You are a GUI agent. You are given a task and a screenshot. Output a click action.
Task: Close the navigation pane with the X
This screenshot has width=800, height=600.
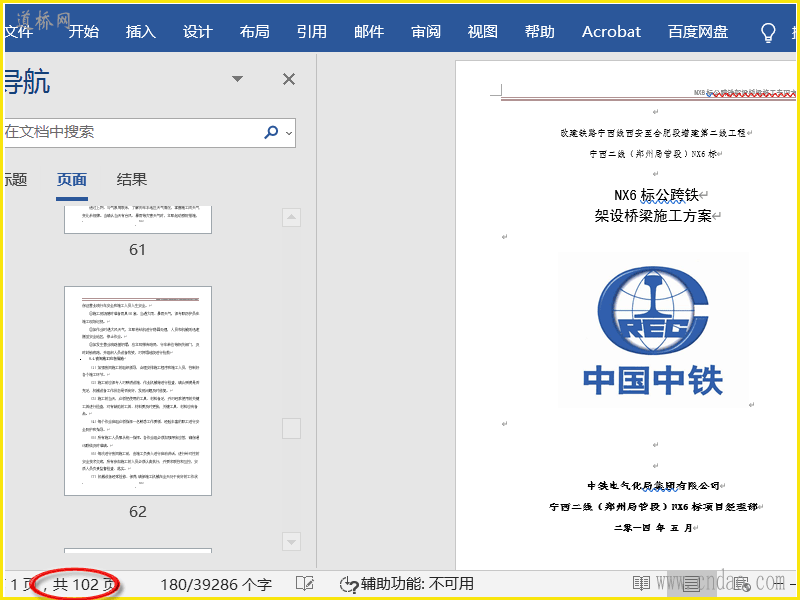(x=289, y=79)
